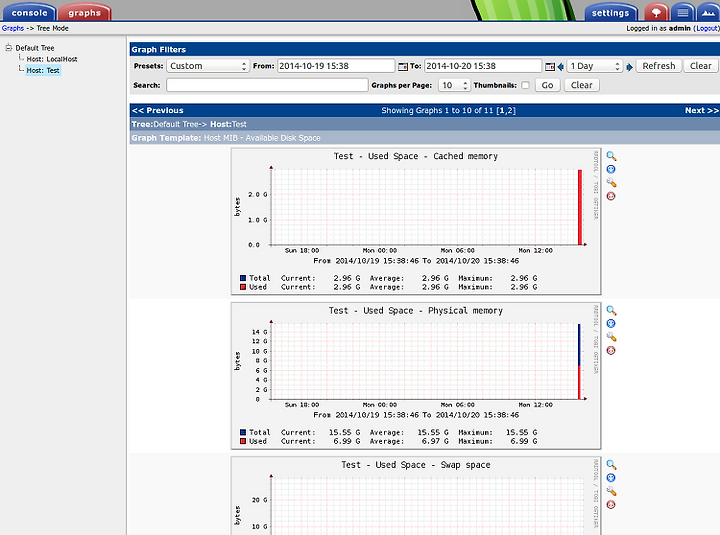Click the From date input field
Image resolution: width=720 pixels, height=535 pixels.
coord(336,66)
